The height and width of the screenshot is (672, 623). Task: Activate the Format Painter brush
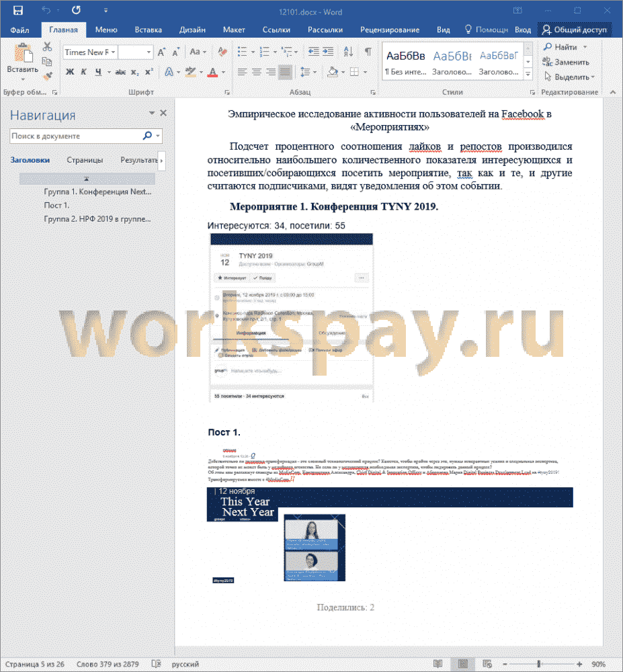coord(48,77)
